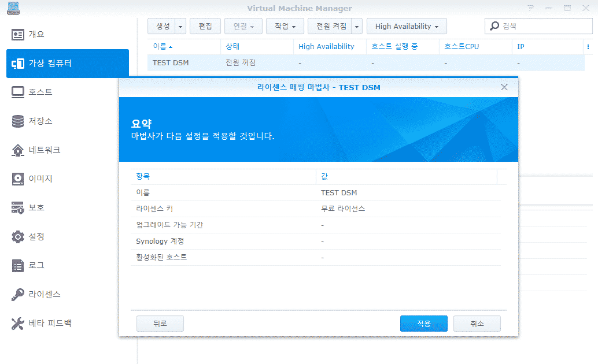Go to 네트워크 menu item
The image size is (598, 364).
[45, 150]
